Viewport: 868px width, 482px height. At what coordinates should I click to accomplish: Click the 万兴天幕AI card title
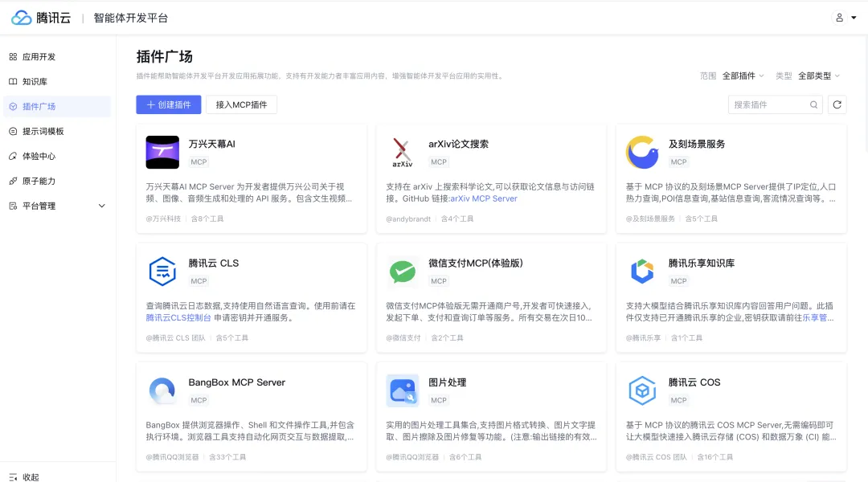pos(211,144)
